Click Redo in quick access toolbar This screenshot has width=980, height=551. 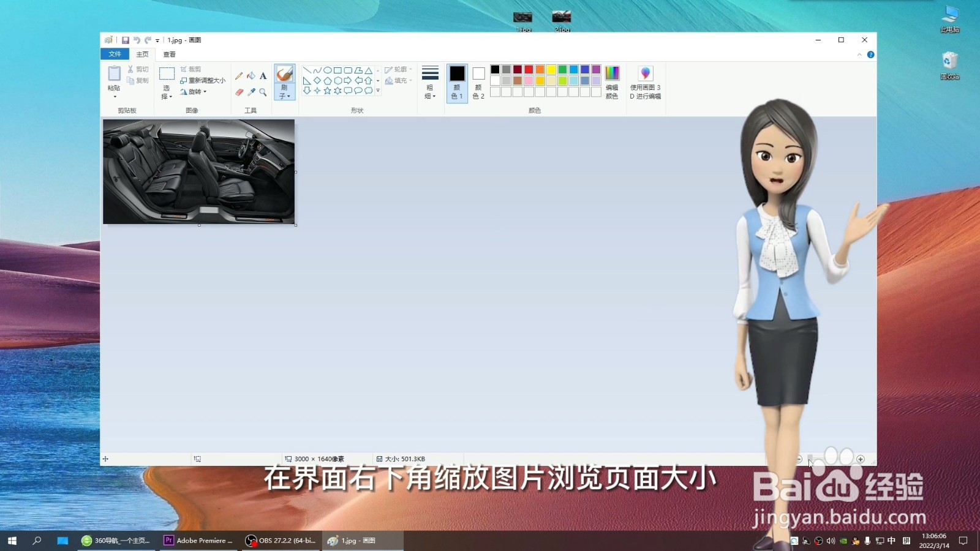coord(148,40)
